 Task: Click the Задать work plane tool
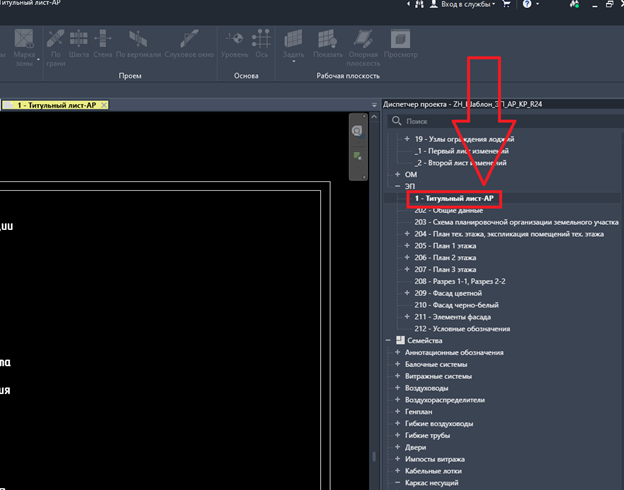(293, 43)
